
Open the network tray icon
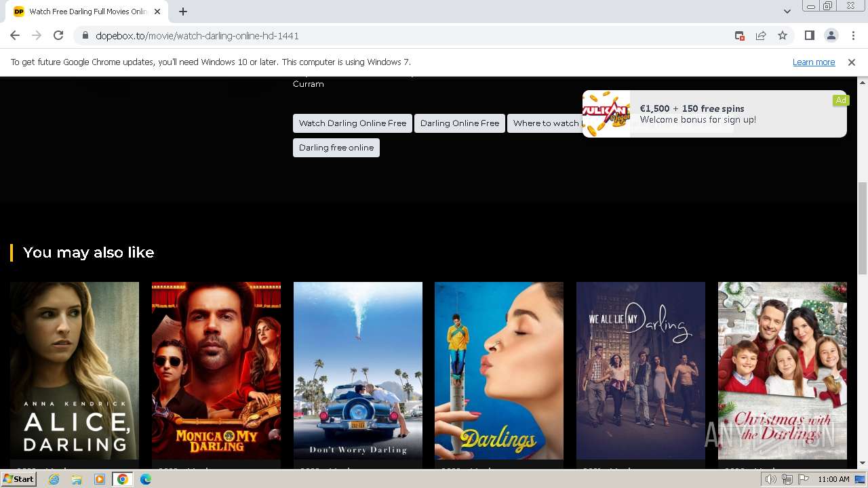787,479
